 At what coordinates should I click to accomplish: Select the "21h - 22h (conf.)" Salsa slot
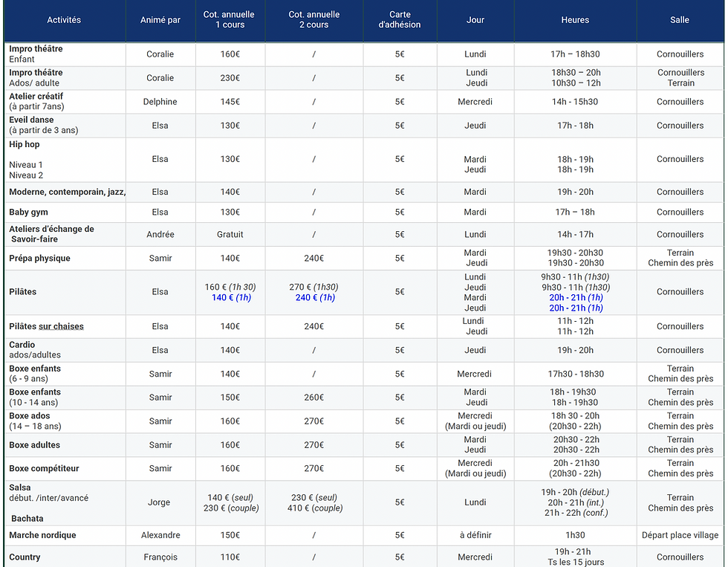(x=576, y=513)
